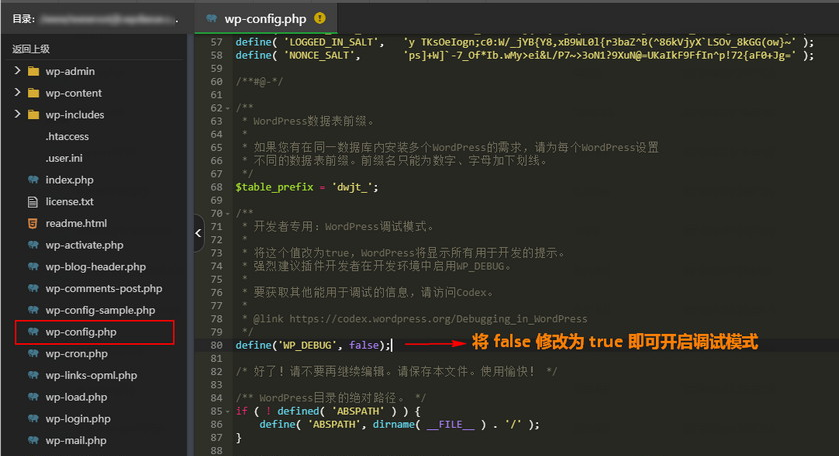
Task: Click the wp-content folder icon
Action: click(x=33, y=93)
